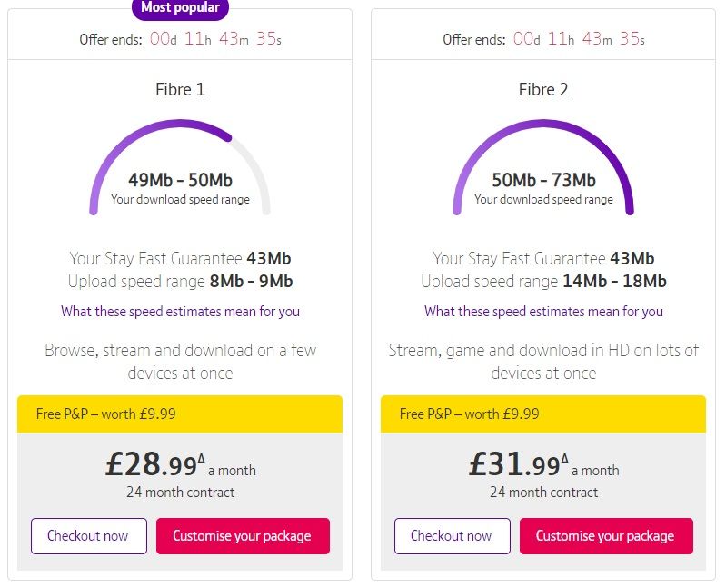Click the 50Mb - 73Mb speed gauge
Viewport: 726px width, 588px height.
click(x=543, y=173)
